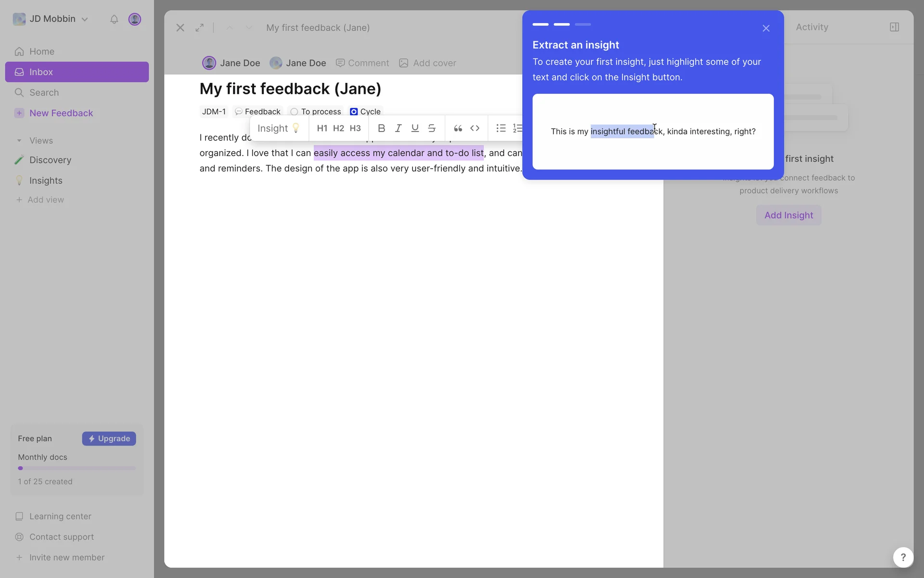Collapse the Views section
This screenshot has width=924, height=578.
point(19,141)
